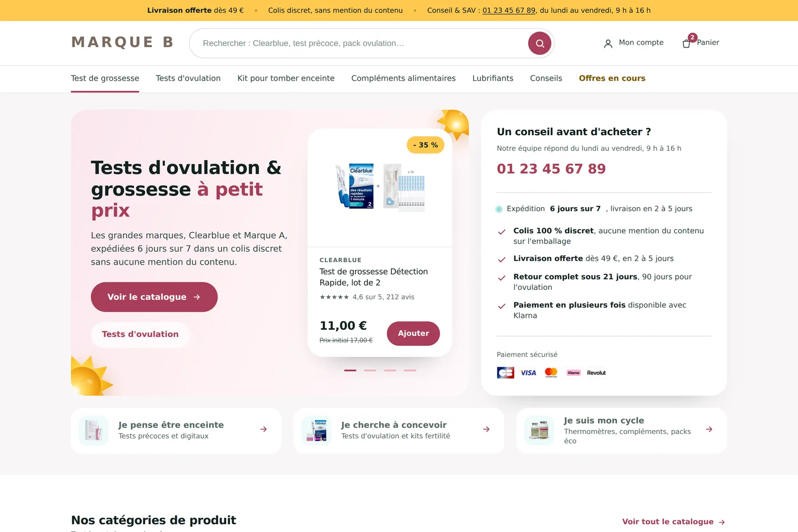798x532 pixels.
Task: Select the second carousel slide indicator
Action: 370,370
